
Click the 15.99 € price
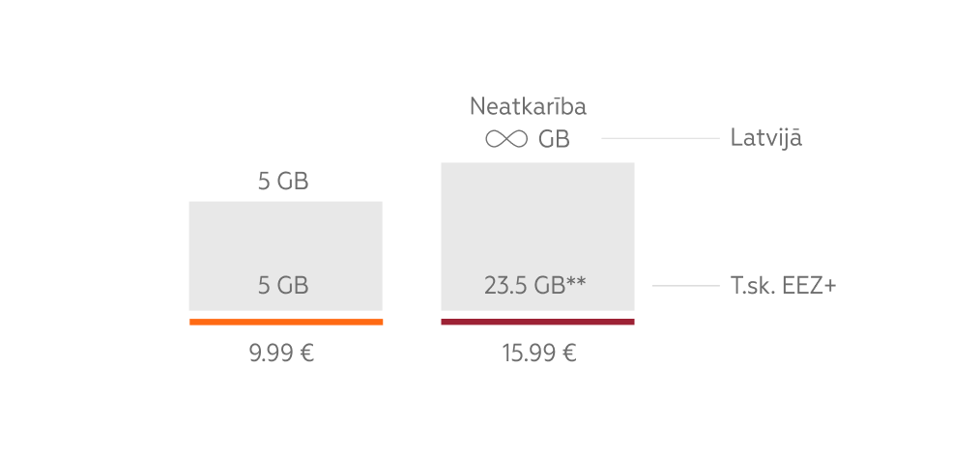tap(538, 353)
